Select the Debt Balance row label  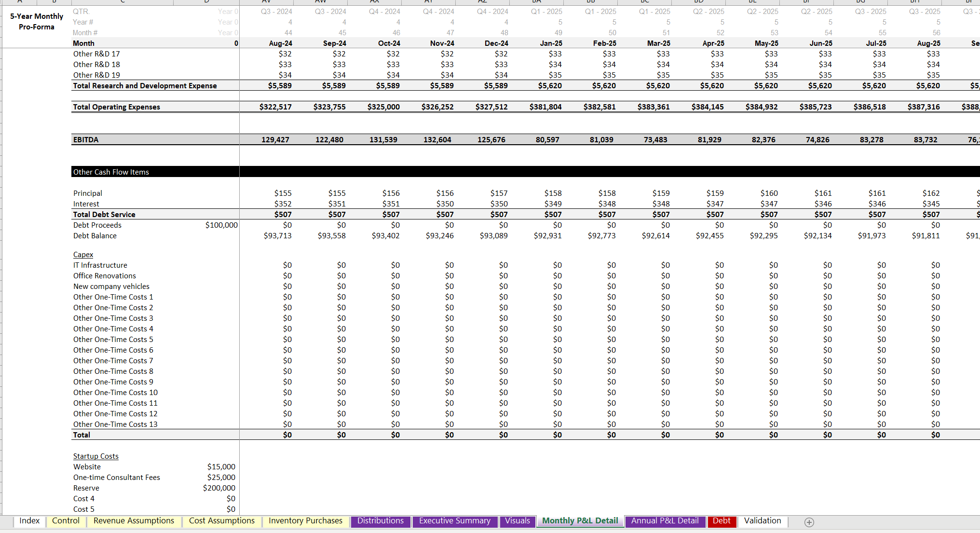click(x=95, y=236)
